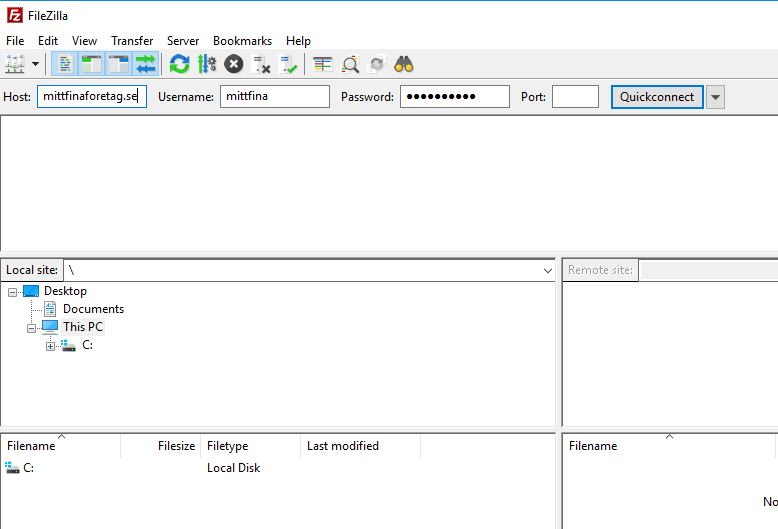Sort remote files by Filename column
Screen dimensions: 778x529
click(669, 446)
